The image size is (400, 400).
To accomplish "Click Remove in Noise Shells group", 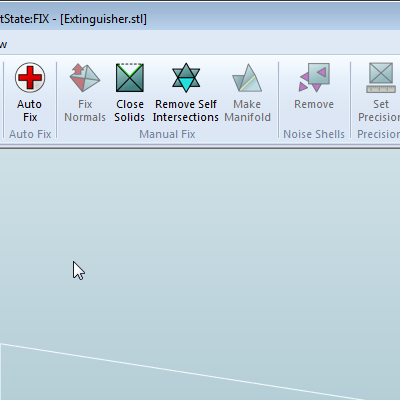I will [x=314, y=87].
